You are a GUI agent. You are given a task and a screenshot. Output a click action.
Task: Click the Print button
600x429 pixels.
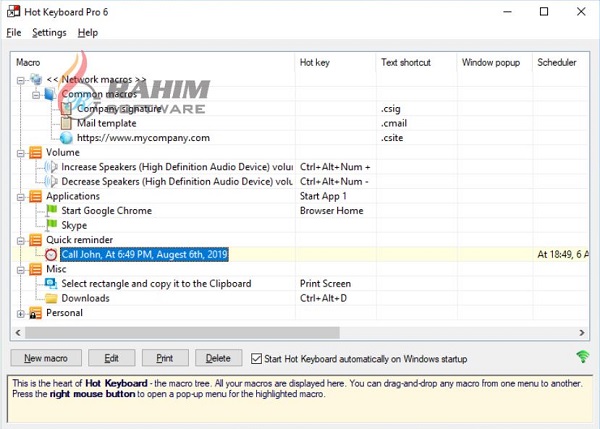[x=165, y=358]
